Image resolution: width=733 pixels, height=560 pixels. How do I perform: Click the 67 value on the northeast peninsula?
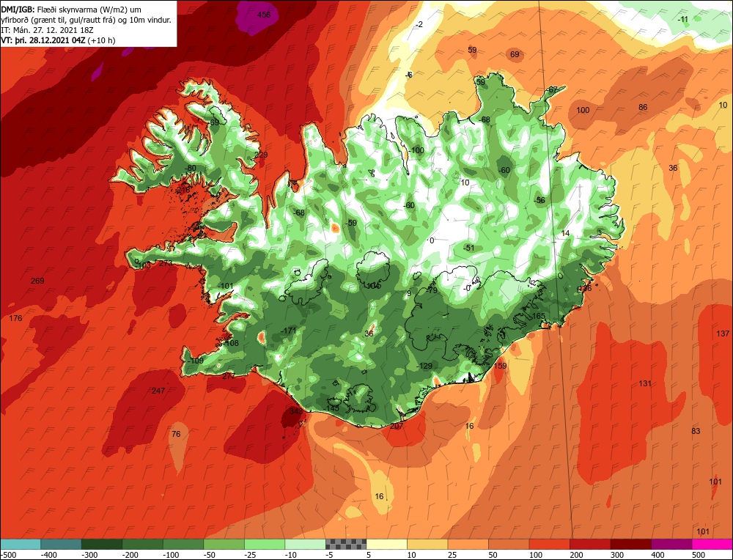click(553, 89)
